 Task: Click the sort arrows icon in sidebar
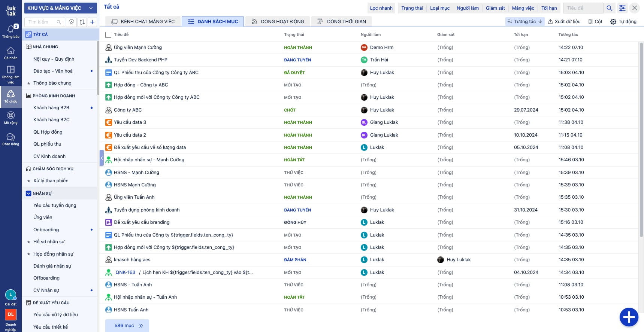82,22
